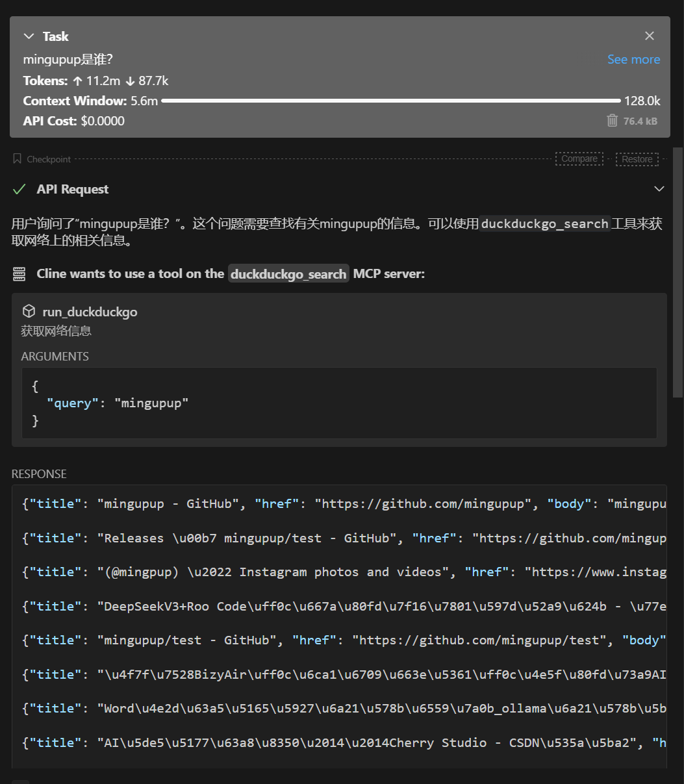Click the Word ollama response row

click(344, 709)
